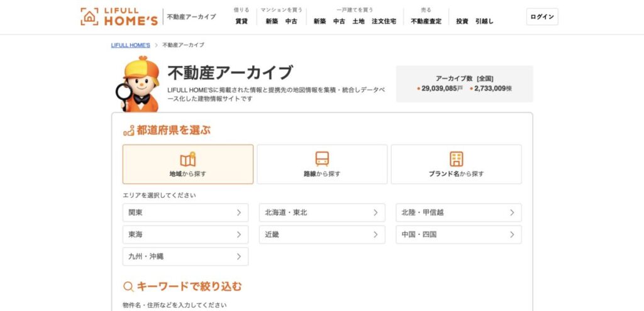The height and width of the screenshot is (311, 644).
Task: Open the 九州・沖縄 area option
Action: [x=186, y=256]
